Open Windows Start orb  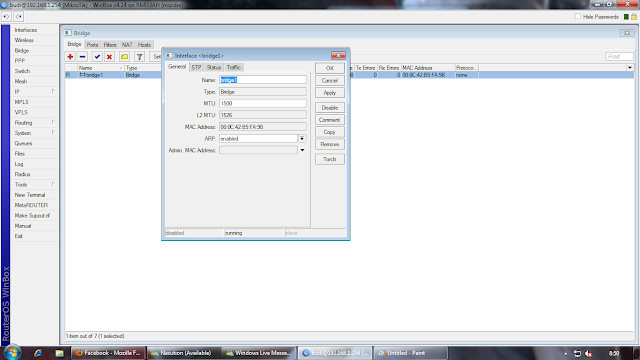(12, 353)
